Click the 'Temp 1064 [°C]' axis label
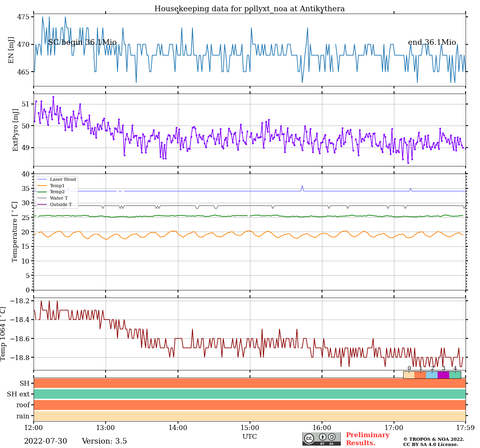Screen dimensions: 480x448 click(x=3, y=334)
